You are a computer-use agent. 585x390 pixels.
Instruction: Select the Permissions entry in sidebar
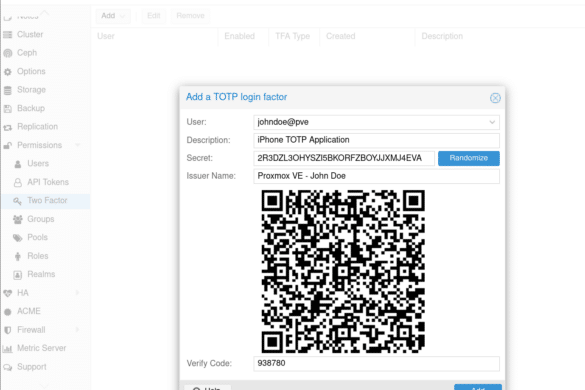[40, 145]
